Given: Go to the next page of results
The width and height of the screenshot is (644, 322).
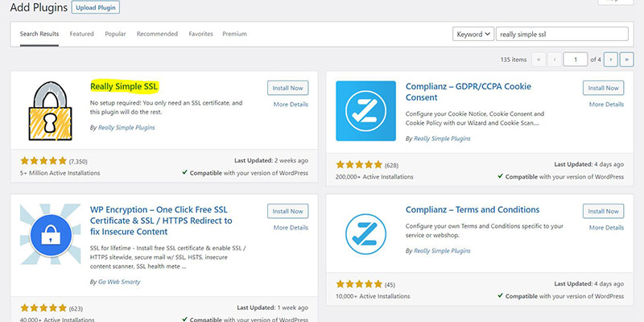Looking at the screenshot, I should coord(611,60).
